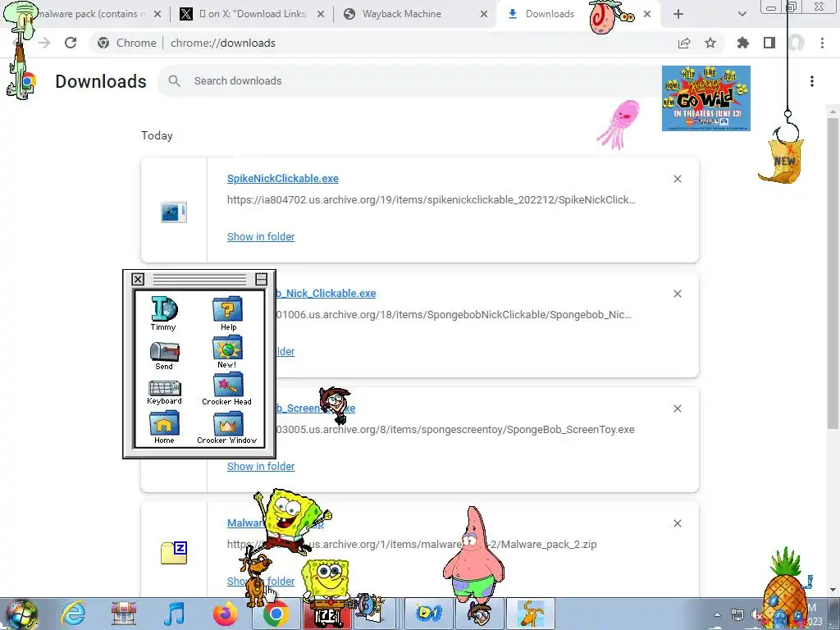Image resolution: width=840 pixels, height=630 pixels.
Task: Select the Spike dog taskbar button
Action: [531, 614]
